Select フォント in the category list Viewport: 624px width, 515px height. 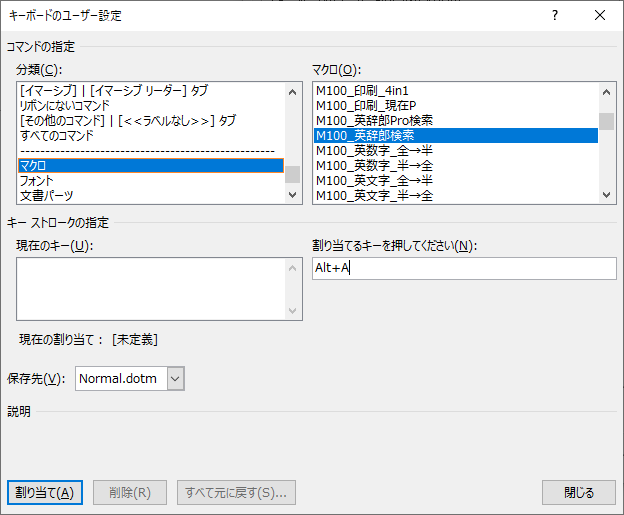[x=37, y=180]
